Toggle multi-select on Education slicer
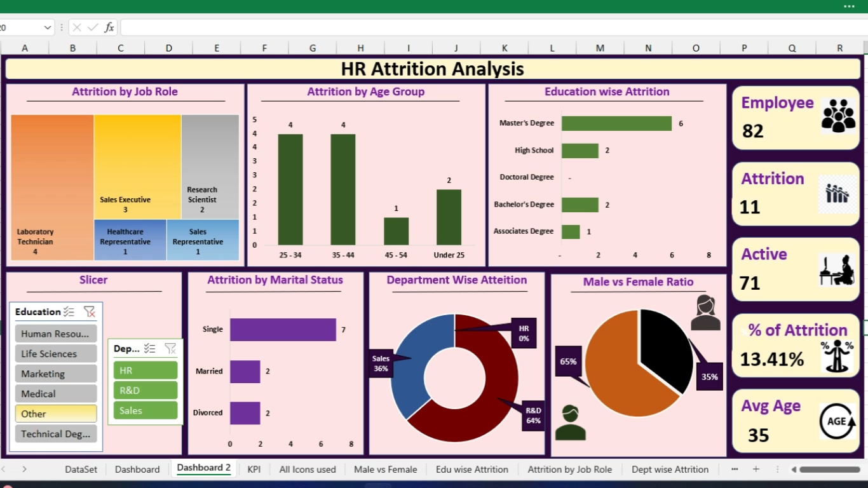The width and height of the screenshot is (868, 488). [x=69, y=311]
